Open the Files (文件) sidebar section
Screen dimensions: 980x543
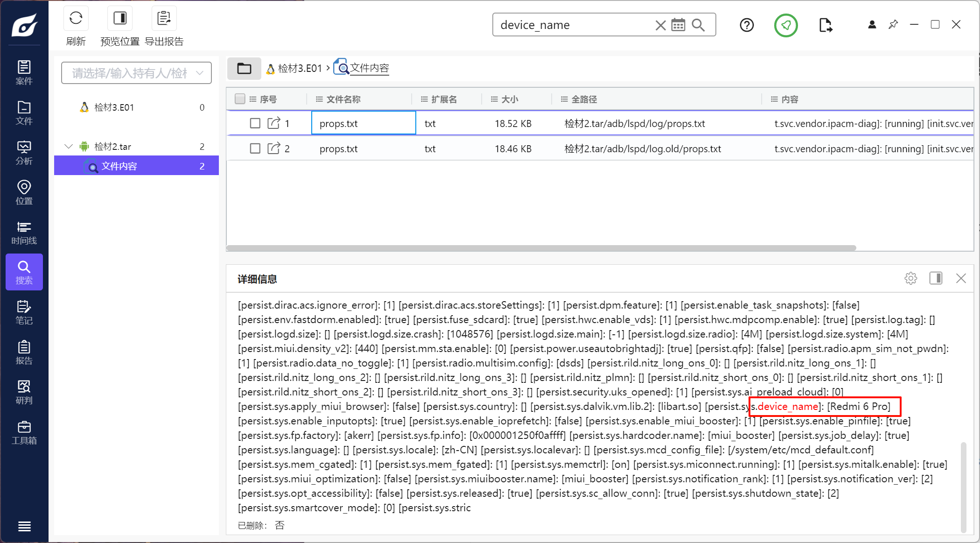[24, 113]
